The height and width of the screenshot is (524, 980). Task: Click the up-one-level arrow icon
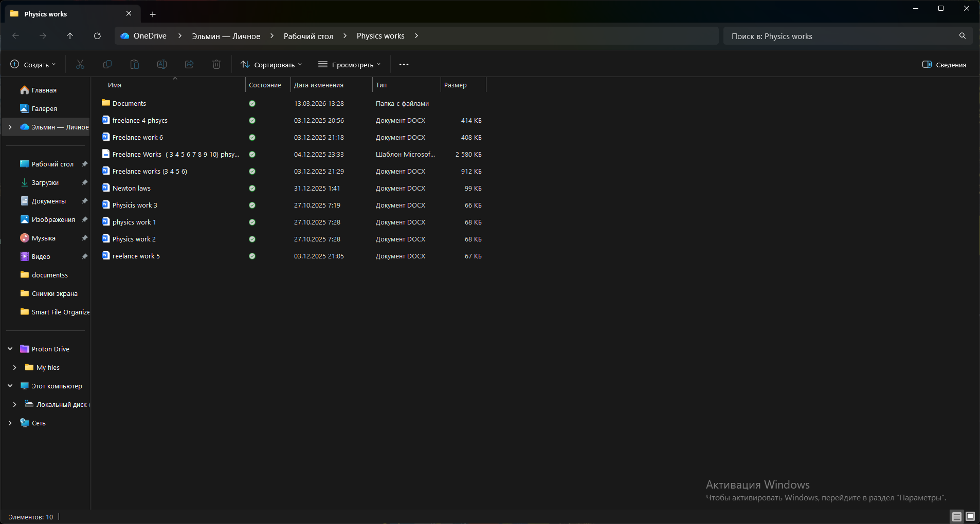tap(70, 36)
